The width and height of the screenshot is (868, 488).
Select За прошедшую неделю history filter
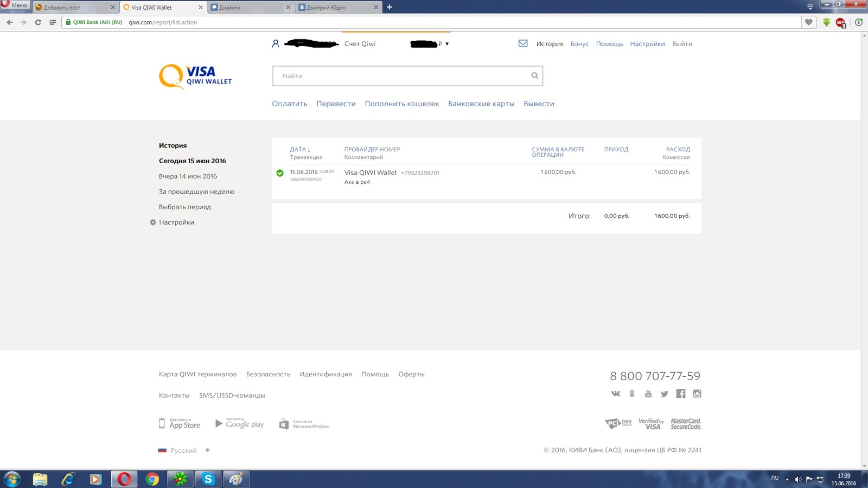pyautogui.click(x=196, y=191)
